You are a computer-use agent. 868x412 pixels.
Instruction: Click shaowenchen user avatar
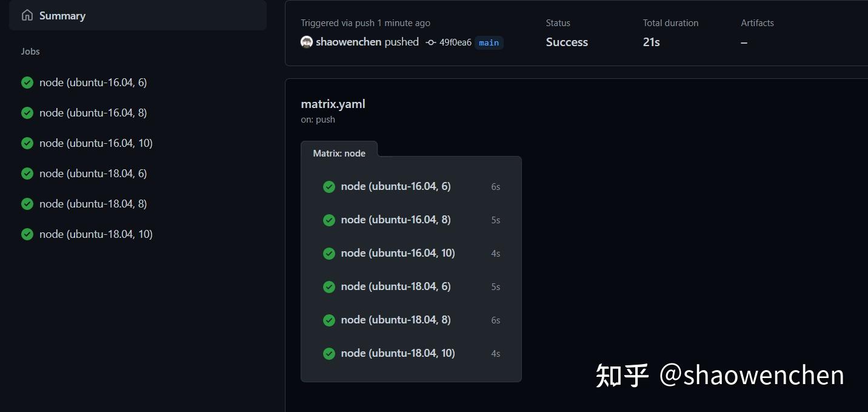pos(307,42)
